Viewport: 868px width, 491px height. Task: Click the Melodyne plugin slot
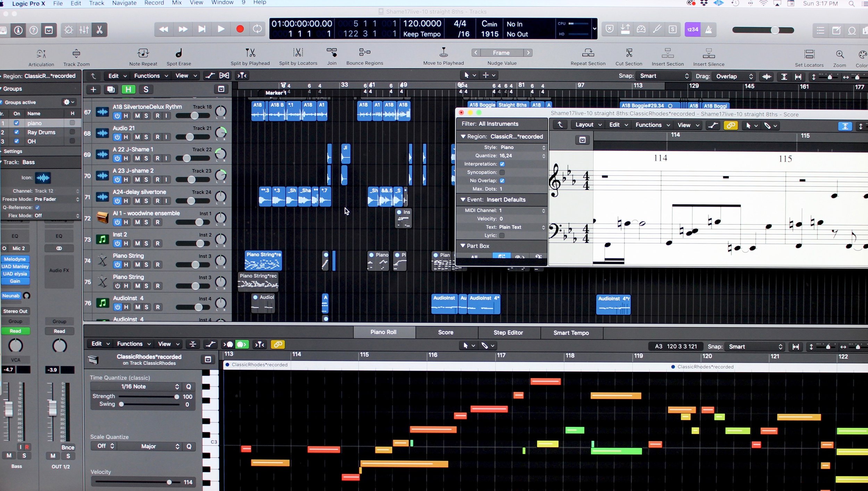[15, 259]
